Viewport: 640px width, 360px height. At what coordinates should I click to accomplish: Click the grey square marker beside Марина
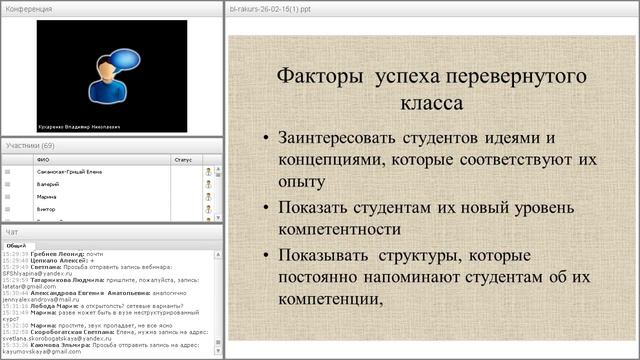point(7,197)
